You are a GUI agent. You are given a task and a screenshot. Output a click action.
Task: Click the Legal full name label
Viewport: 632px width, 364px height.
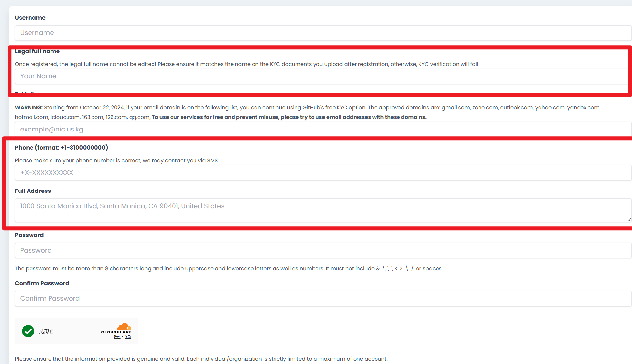(37, 51)
